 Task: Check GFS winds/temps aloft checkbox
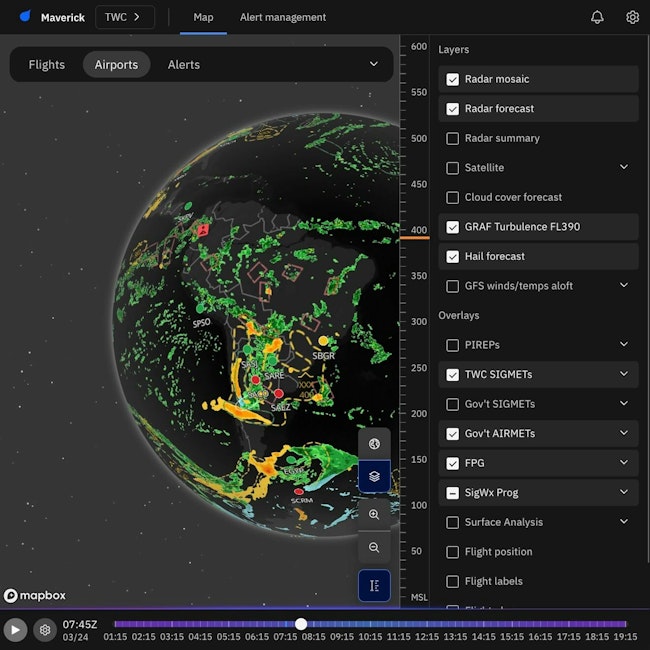pos(452,286)
